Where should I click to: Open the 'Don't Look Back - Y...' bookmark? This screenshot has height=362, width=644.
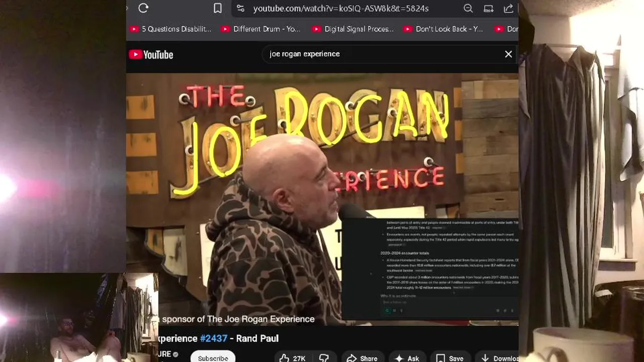pos(443,29)
